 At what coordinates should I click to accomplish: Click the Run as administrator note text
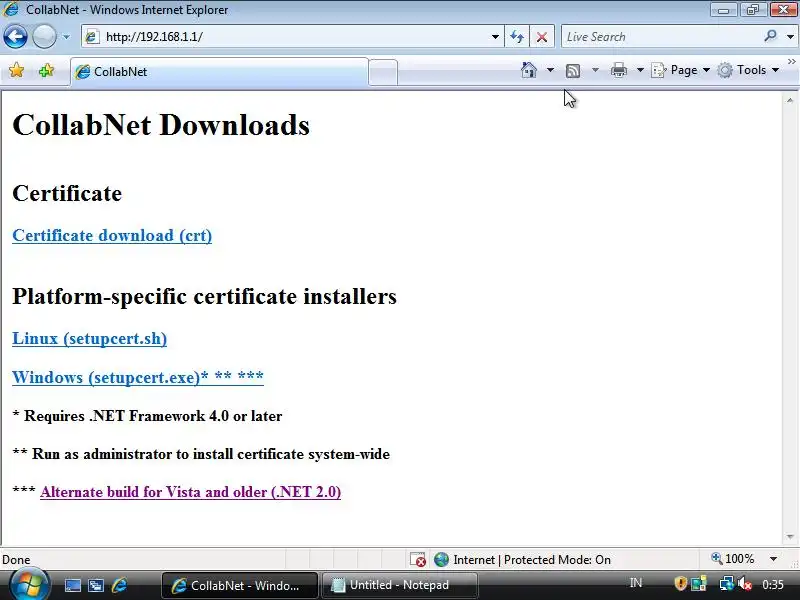(x=201, y=454)
